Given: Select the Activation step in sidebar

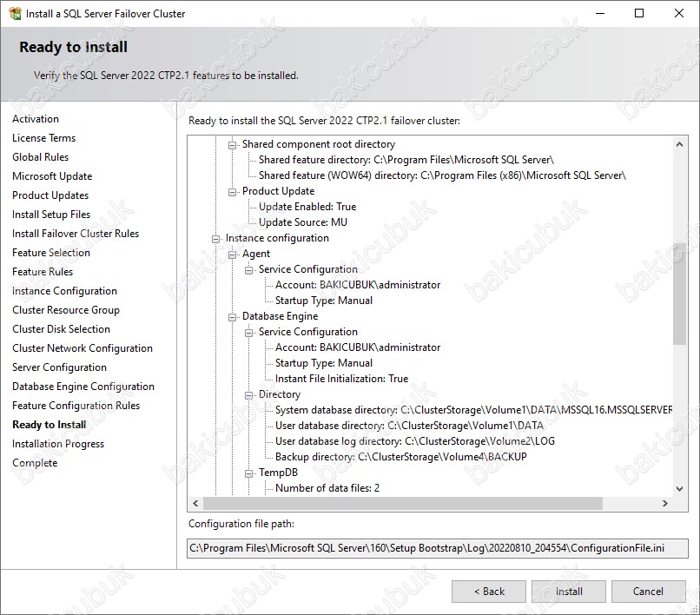Looking at the screenshot, I should coord(36,119).
